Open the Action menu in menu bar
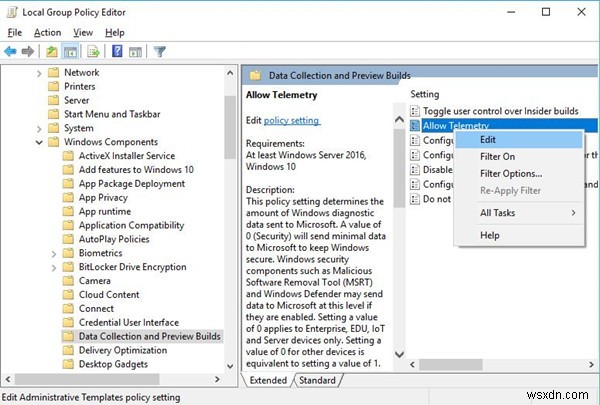The height and width of the screenshot is (405, 600). (x=46, y=30)
